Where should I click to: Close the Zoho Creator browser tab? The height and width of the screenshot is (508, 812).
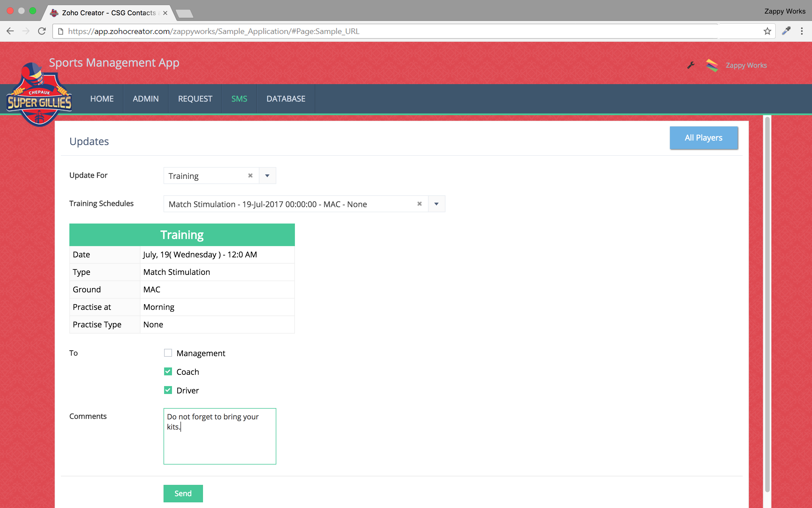(165, 13)
